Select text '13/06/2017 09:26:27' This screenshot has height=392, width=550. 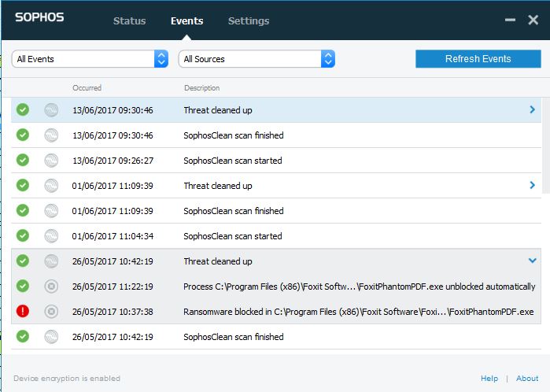pyautogui.click(x=113, y=161)
